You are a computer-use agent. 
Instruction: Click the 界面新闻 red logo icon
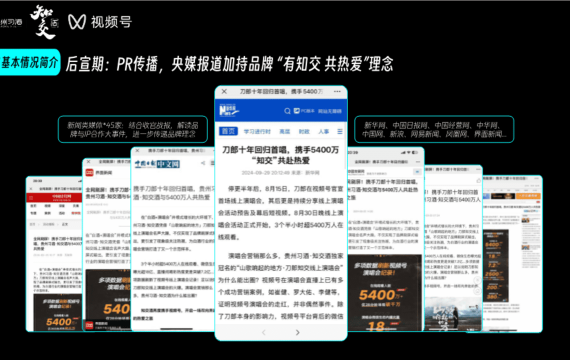click(x=89, y=172)
